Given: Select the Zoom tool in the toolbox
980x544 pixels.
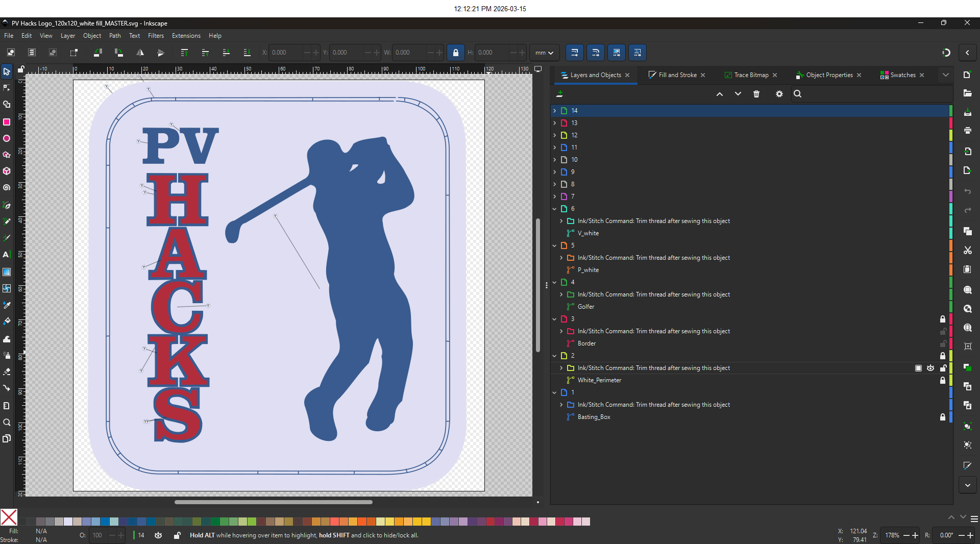Looking at the screenshot, I should click(7, 422).
